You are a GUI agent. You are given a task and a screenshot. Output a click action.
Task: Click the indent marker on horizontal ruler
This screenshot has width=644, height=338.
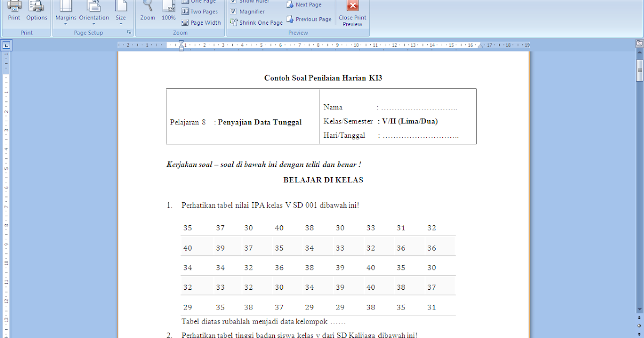(181, 46)
